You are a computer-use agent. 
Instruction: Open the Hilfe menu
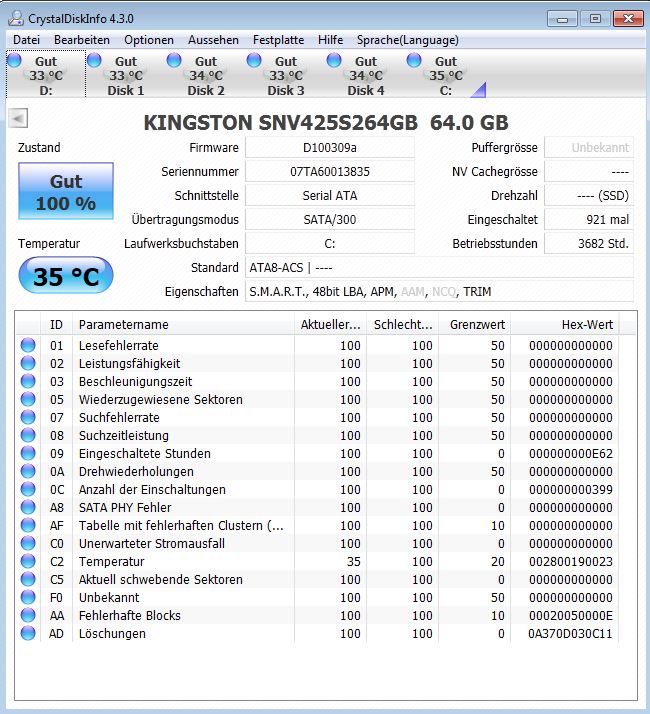(331, 40)
